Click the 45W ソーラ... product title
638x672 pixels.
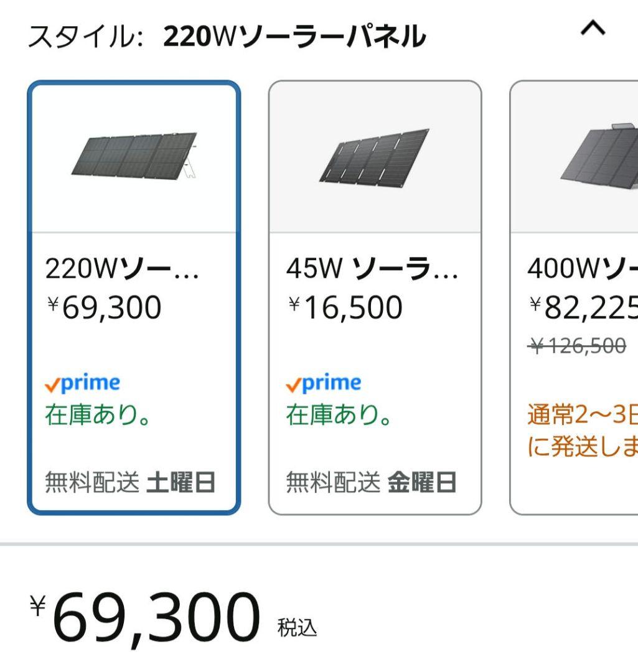[359, 269]
